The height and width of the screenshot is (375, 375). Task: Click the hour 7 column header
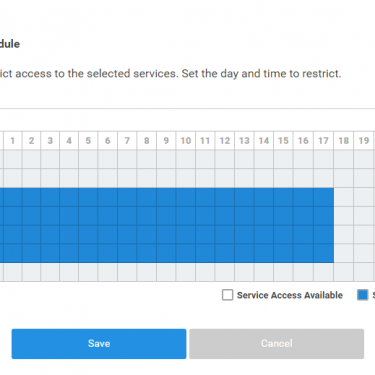click(127, 140)
